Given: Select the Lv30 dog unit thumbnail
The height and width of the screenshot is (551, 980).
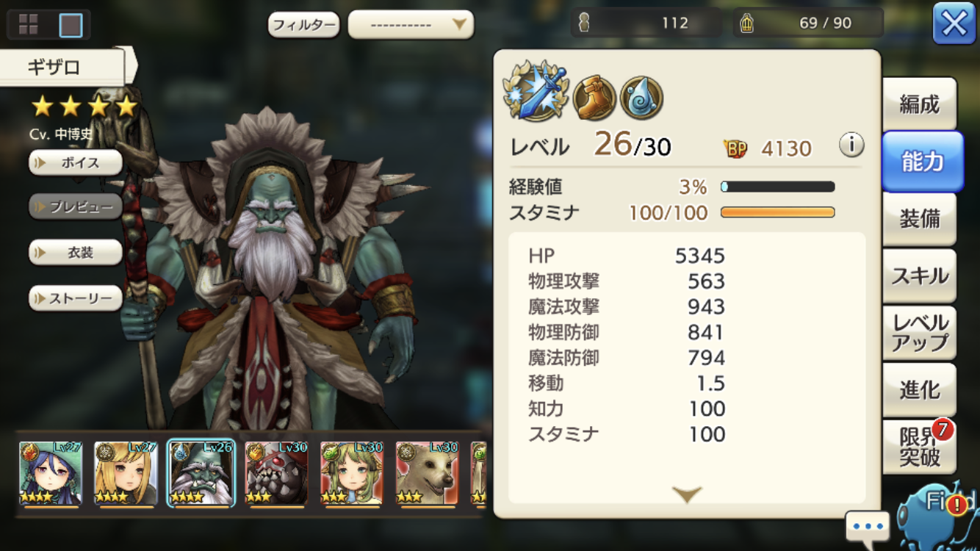Looking at the screenshot, I should [427, 474].
